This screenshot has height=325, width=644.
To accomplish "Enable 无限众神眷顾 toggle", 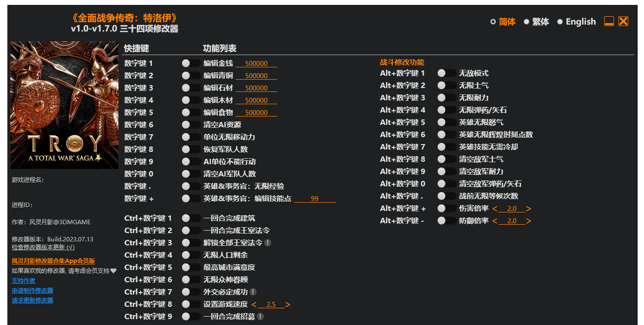I will pos(191,280).
